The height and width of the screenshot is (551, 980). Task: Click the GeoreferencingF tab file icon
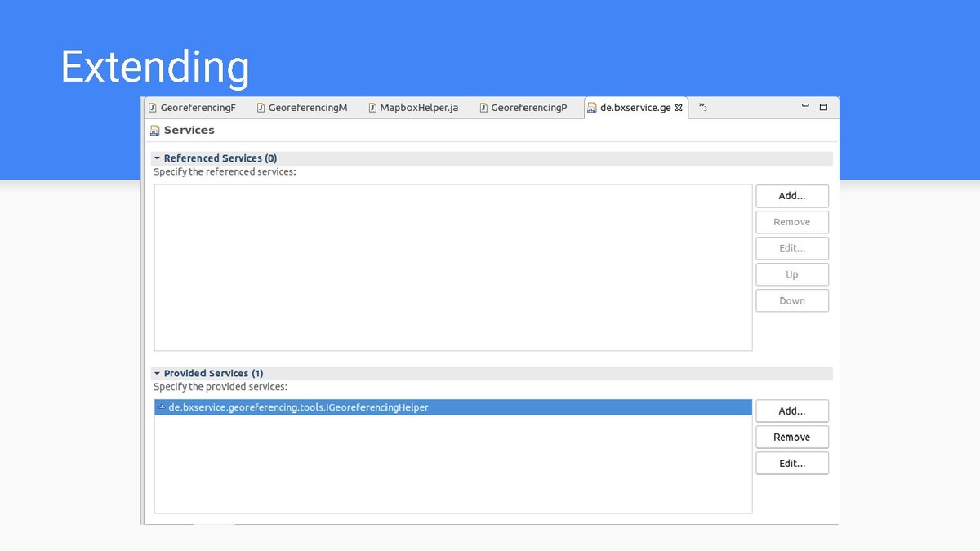[152, 108]
